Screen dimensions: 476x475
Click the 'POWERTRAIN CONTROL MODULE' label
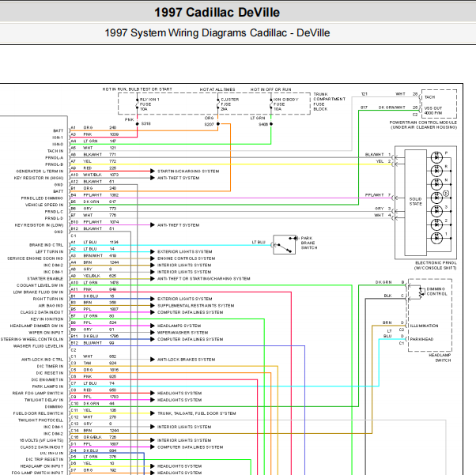pyautogui.click(x=423, y=123)
